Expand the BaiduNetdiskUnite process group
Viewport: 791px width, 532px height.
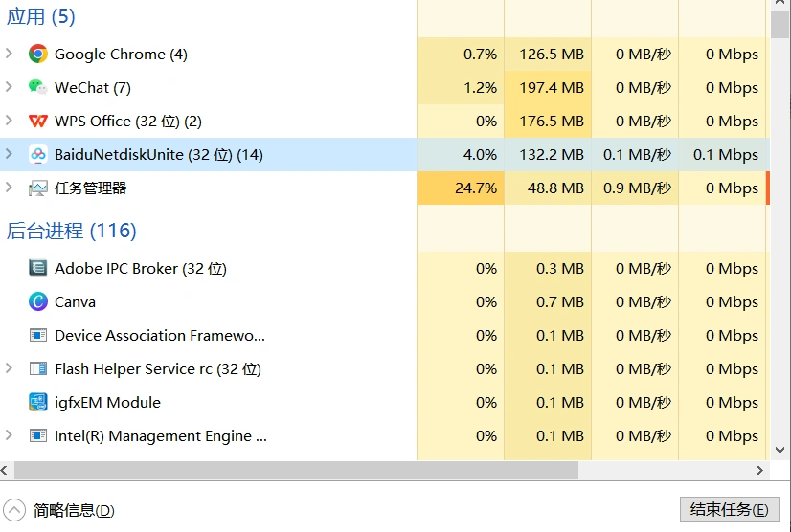[10, 155]
